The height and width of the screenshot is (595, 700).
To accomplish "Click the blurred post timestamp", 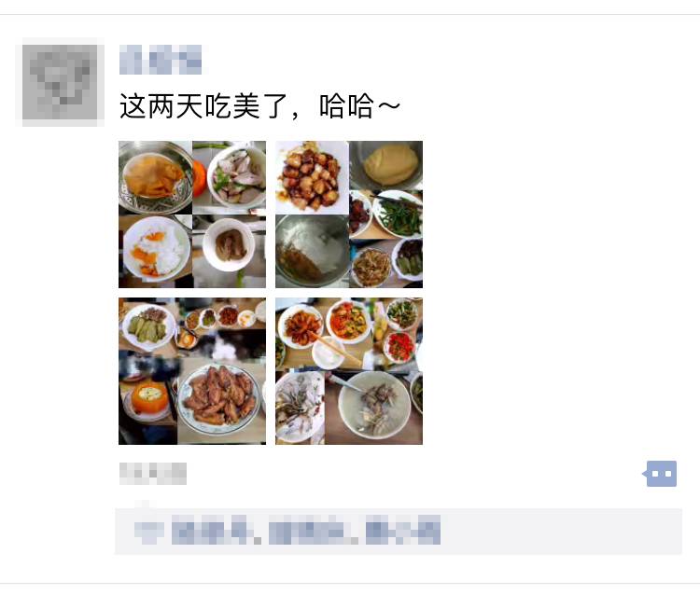I will pos(153,473).
